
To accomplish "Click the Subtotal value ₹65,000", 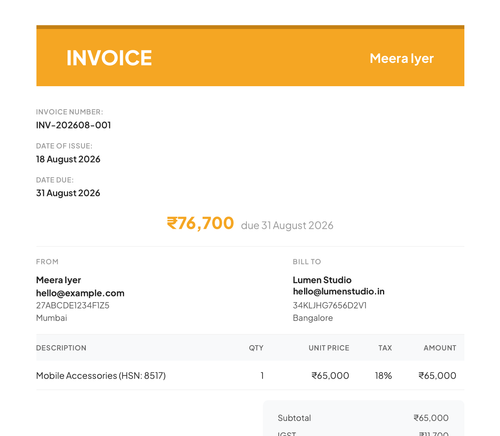I will pos(431,418).
